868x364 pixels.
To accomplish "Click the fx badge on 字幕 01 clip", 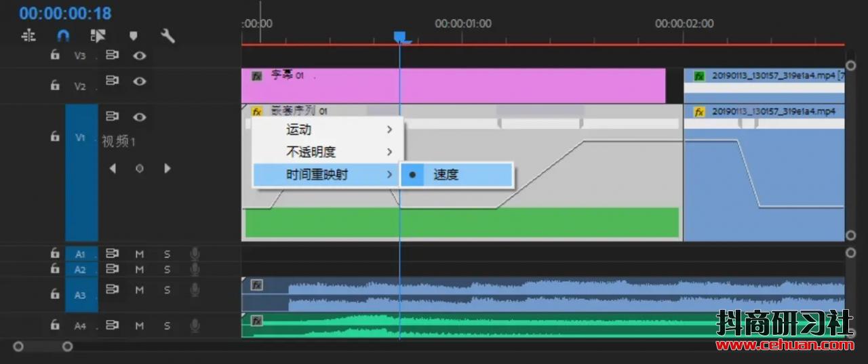I will click(257, 76).
